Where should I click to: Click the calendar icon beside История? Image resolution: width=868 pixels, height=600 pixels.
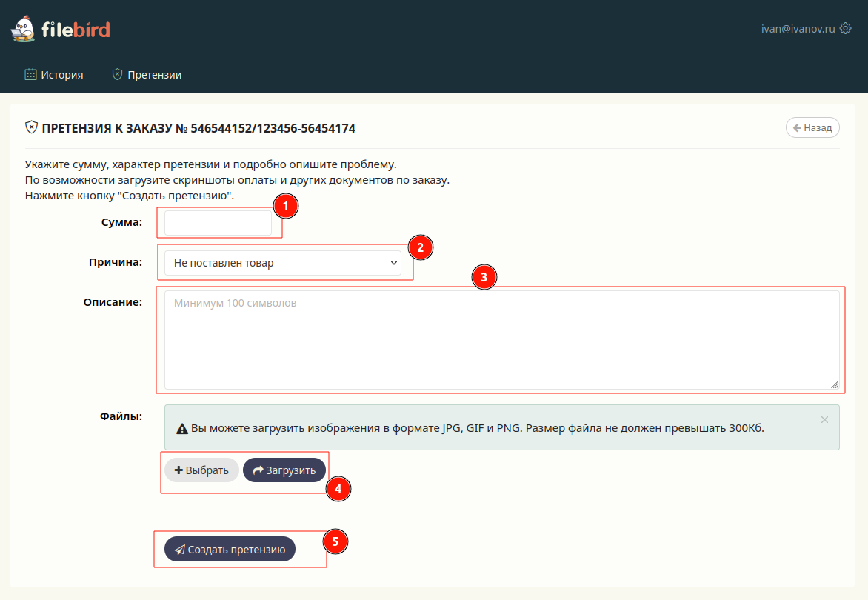(30, 74)
